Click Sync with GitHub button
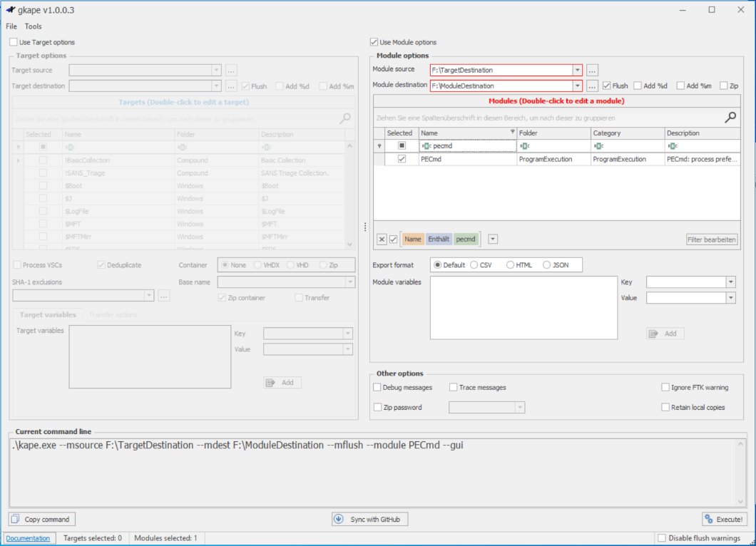Screen dimensions: 756x546 pyautogui.click(x=370, y=519)
